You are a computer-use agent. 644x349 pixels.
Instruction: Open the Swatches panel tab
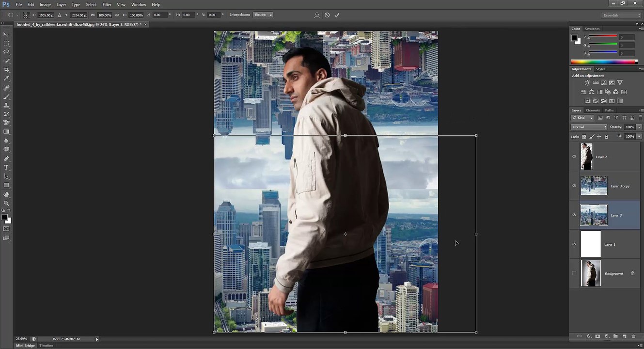(592, 29)
